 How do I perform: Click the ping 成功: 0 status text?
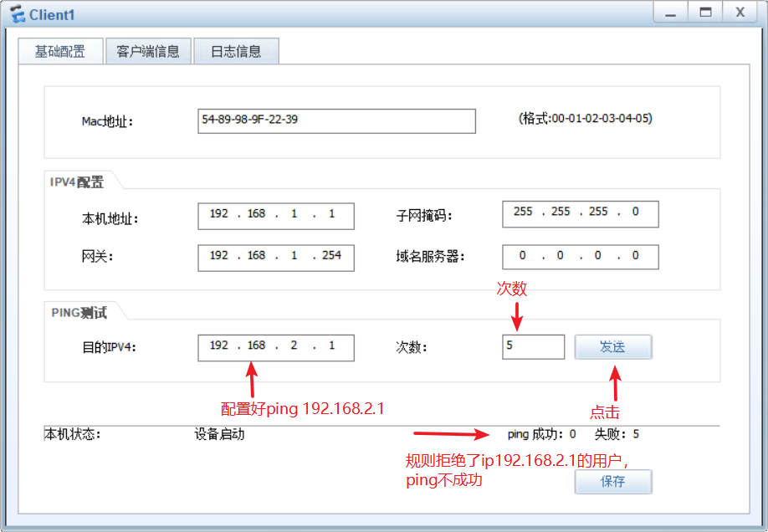click(x=542, y=434)
